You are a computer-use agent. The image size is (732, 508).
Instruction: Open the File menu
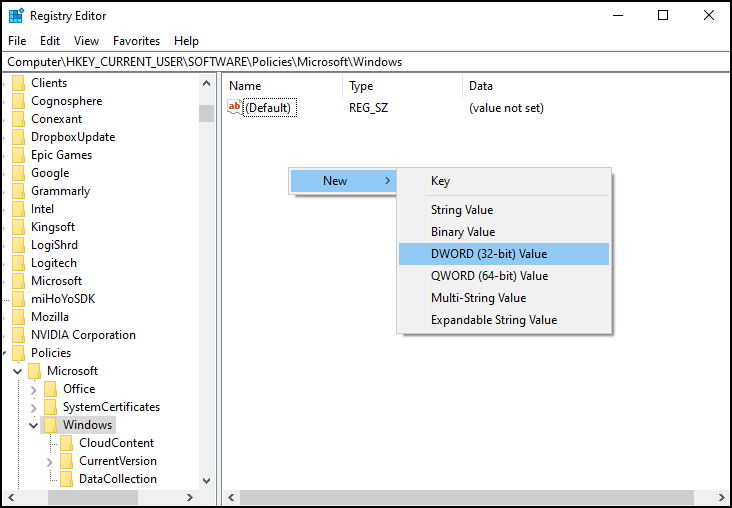pyautogui.click(x=17, y=41)
